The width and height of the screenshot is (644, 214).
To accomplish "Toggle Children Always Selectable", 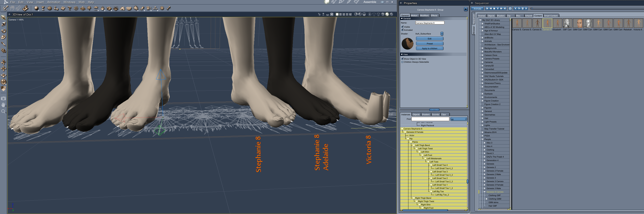I will click(402, 62).
